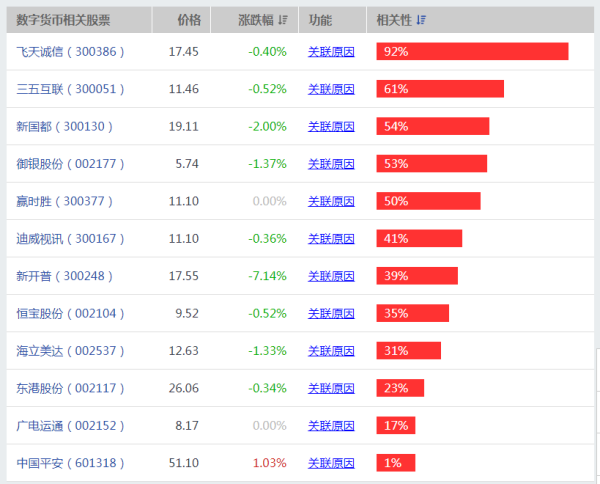
Task: Click the 39% correlation bar
Action: pyautogui.click(x=417, y=275)
